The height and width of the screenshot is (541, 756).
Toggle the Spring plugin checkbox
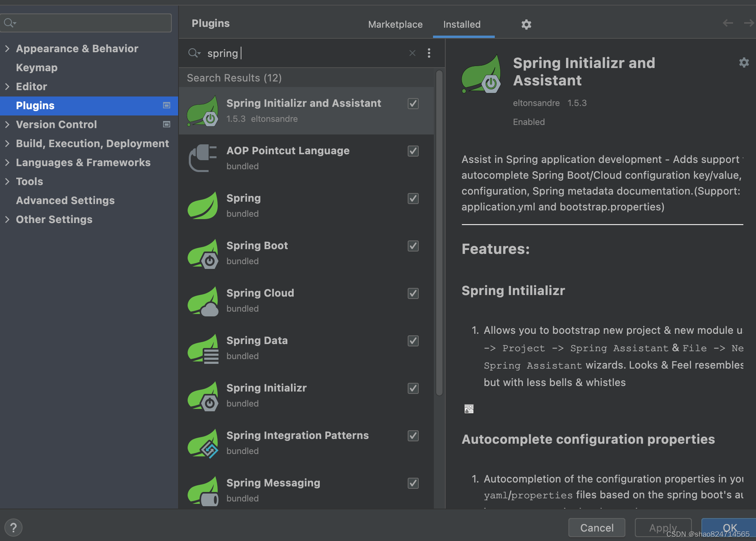click(x=413, y=199)
